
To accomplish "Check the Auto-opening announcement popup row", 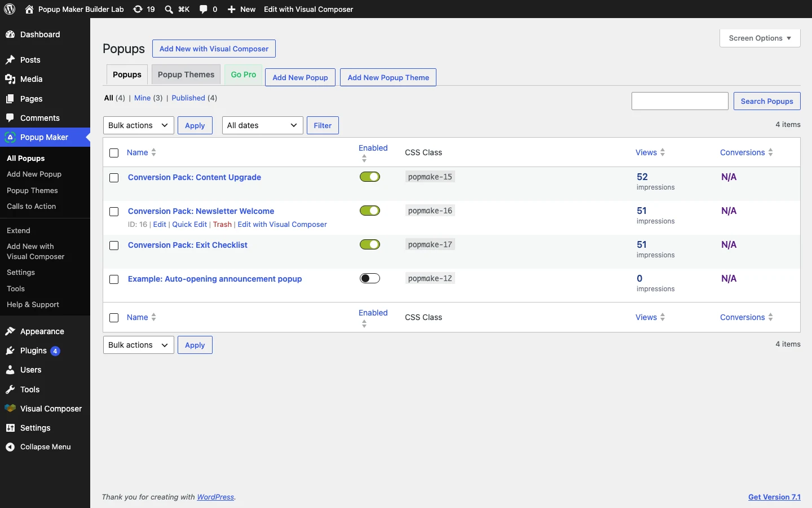I will (114, 279).
